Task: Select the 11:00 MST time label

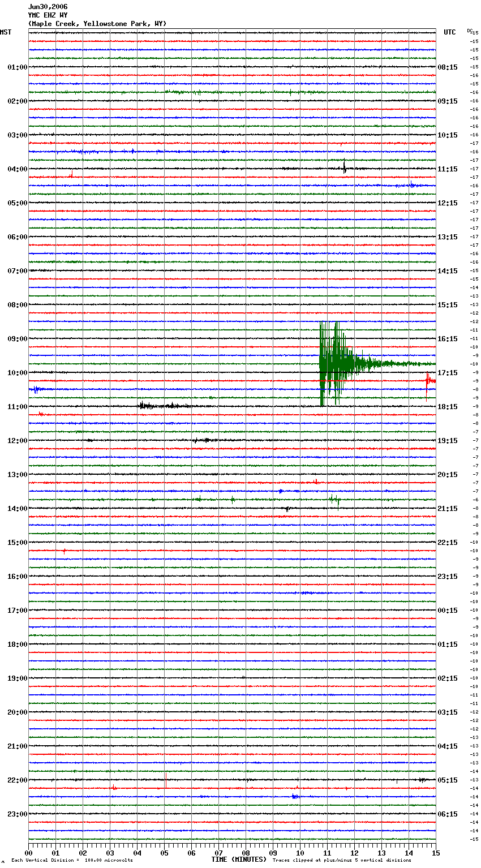Action: coord(18,407)
